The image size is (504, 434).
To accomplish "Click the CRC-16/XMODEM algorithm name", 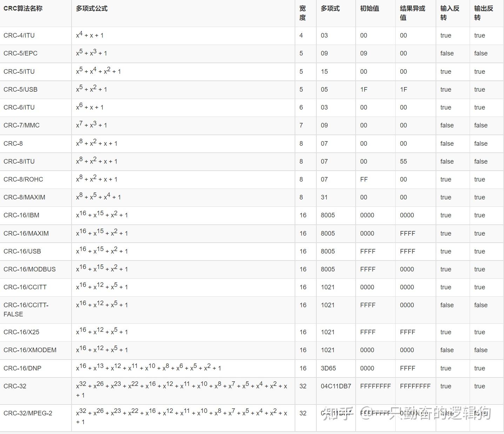I will click(30, 350).
